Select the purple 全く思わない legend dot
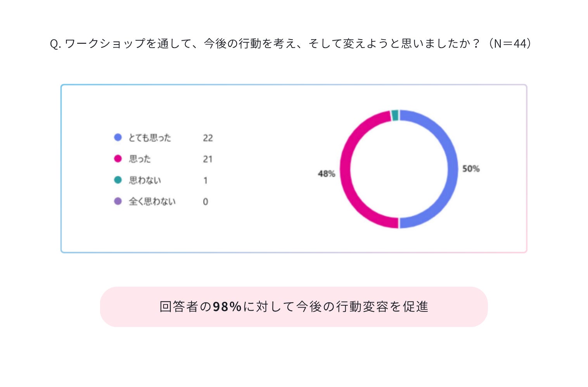The width and height of the screenshot is (588, 387). click(x=118, y=201)
